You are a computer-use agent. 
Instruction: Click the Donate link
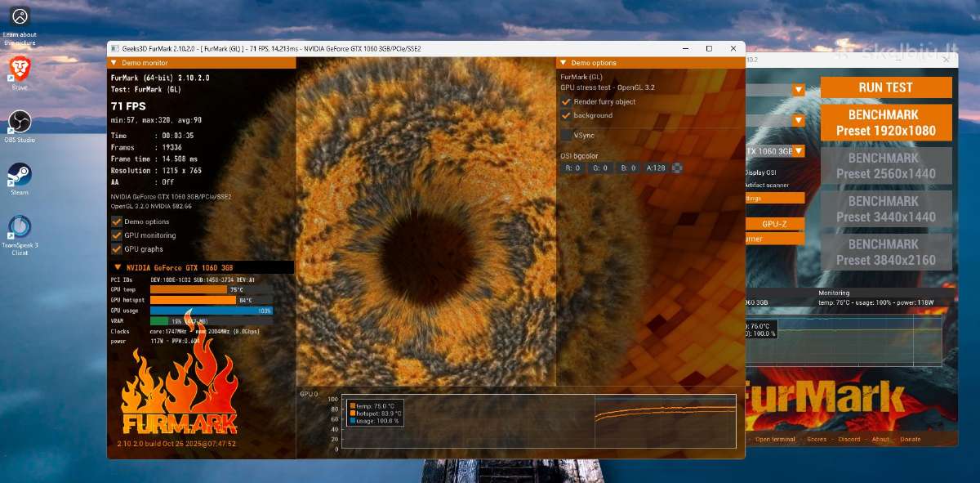[910, 440]
